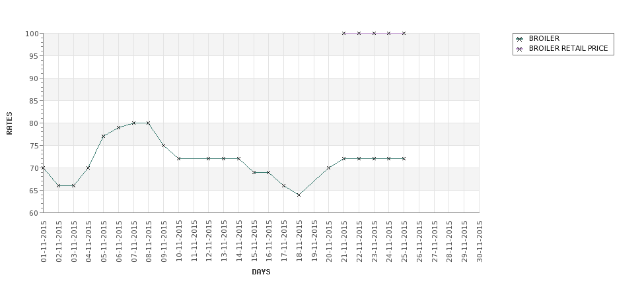Click the 01-11-2015 date label
This screenshot has height=283, width=644.
pos(44,241)
